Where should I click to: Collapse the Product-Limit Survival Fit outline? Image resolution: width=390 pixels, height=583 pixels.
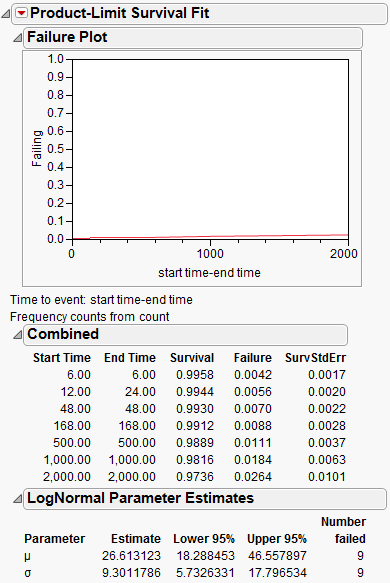coord(6,14)
